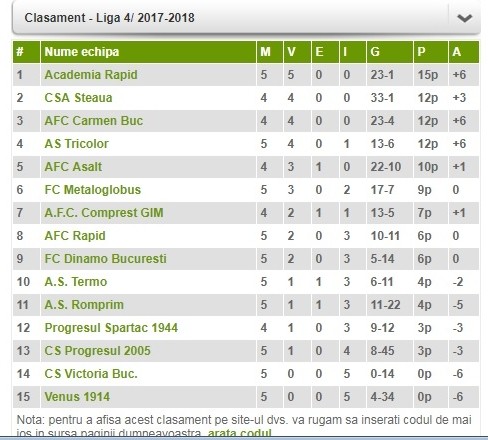Viewport: 488px width, 440px height.
Task: Open FC Dinamo Bucuresti link
Action: coord(105,259)
